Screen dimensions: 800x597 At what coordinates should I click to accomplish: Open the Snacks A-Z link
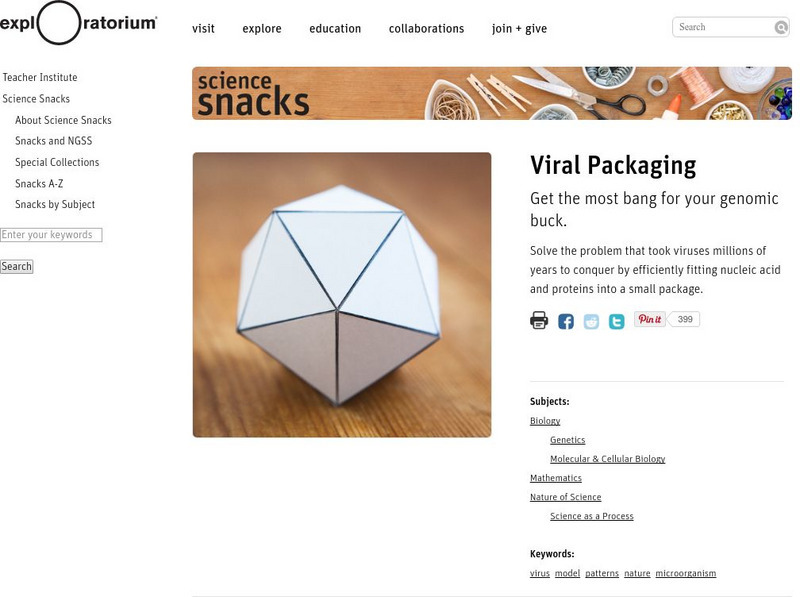(39, 184)
